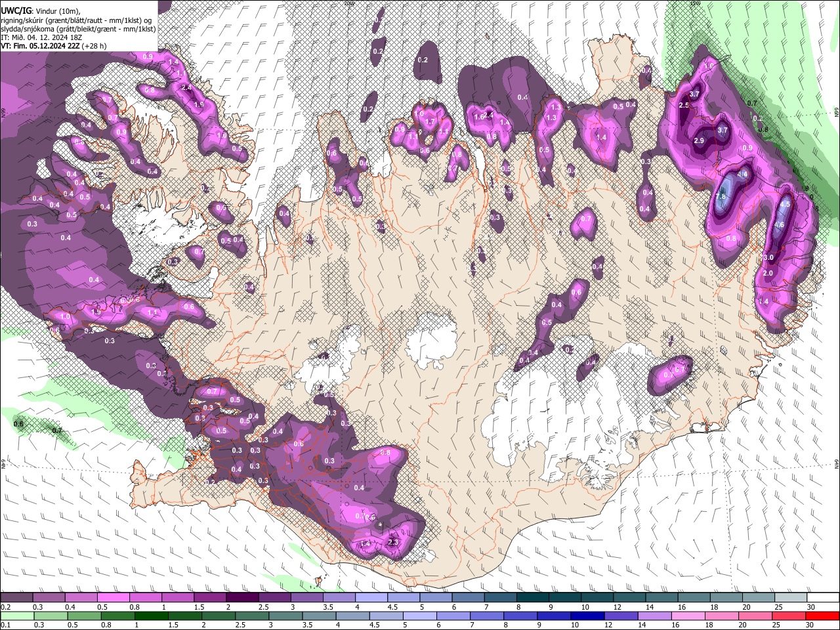Pick the violet 12 rain legend swatch

point(621,616)
